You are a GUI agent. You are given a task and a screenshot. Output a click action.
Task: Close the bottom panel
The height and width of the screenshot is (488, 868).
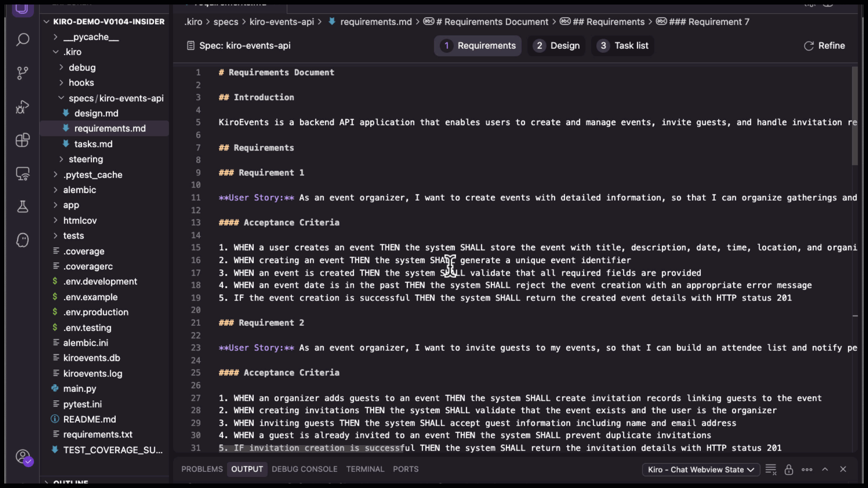tap(843, 469)
